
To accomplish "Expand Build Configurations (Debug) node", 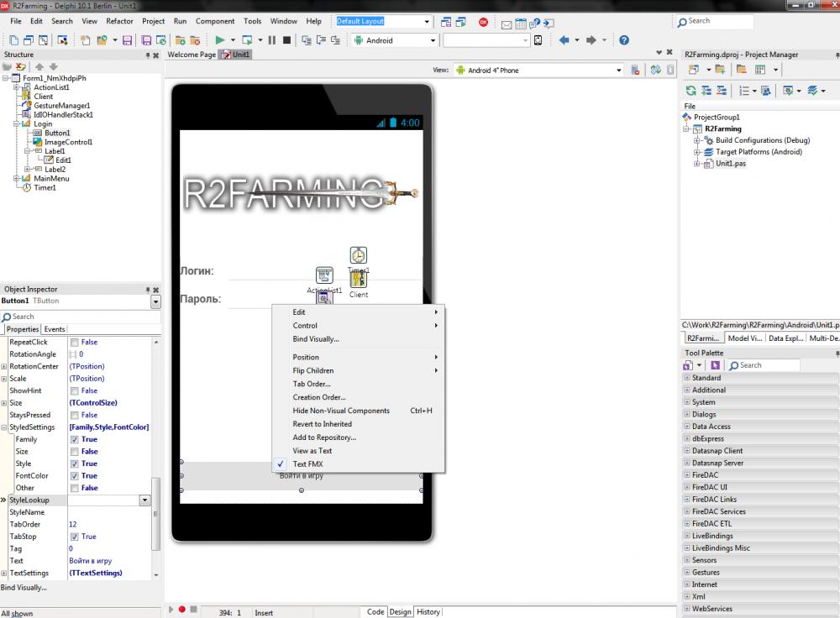I will (x=697, y=140).
